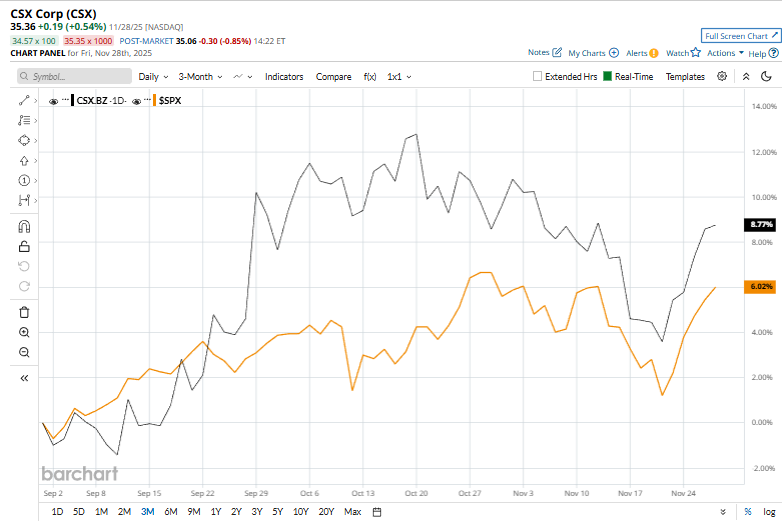Add to Watch list star icon
782x525 pixels.
coord(696,52)
